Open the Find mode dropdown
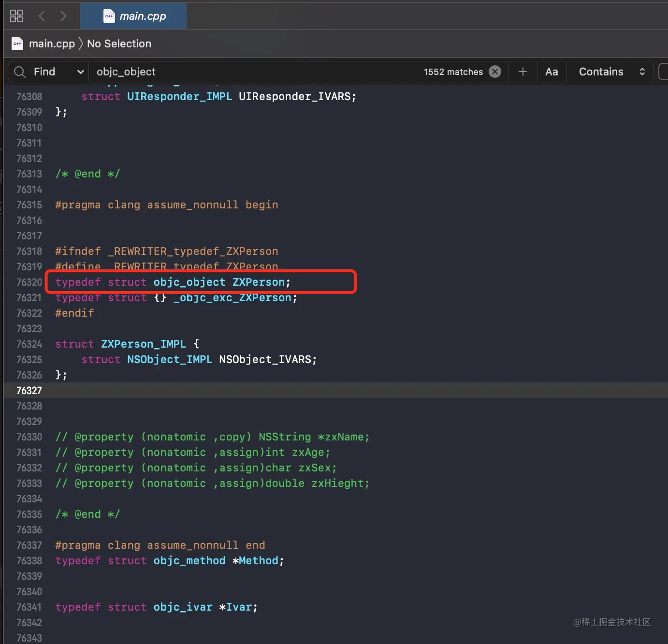668x644 pixels. (59, 72)
